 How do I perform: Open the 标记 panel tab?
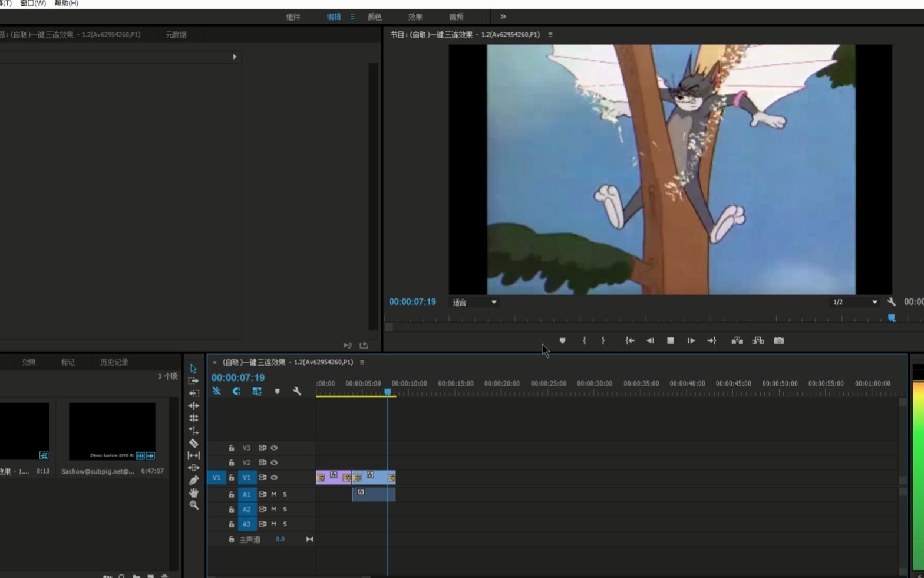(x=68, y=362)
